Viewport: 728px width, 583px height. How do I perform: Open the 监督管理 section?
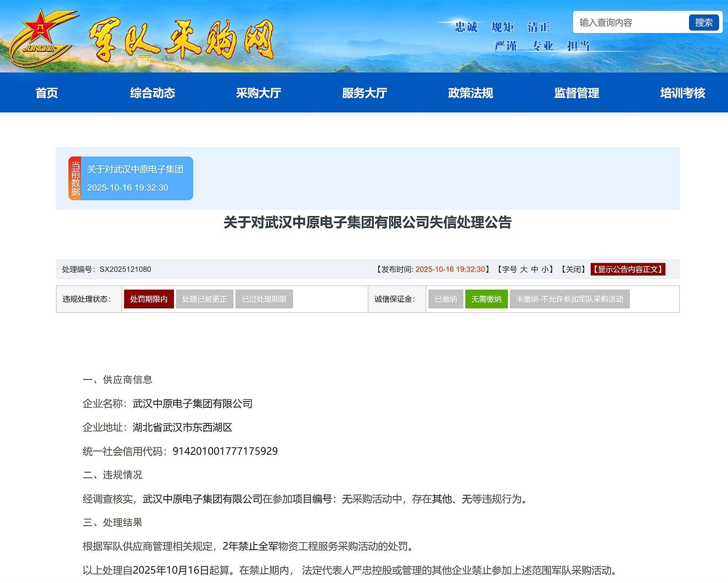577,93
